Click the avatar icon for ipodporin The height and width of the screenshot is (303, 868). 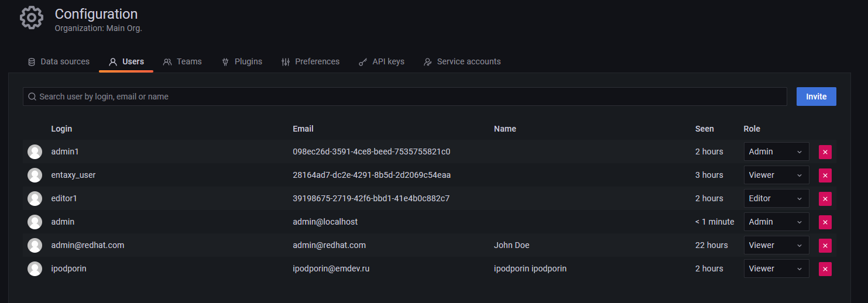(35, 269)
